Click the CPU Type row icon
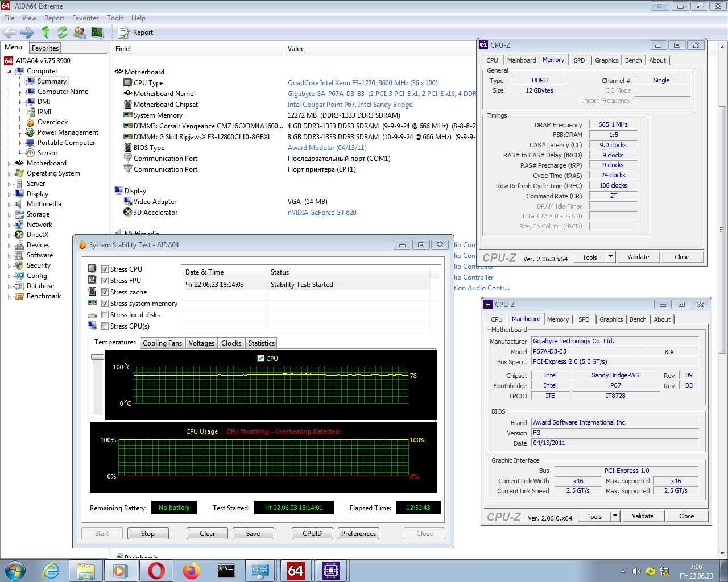 tap(128, 83)
